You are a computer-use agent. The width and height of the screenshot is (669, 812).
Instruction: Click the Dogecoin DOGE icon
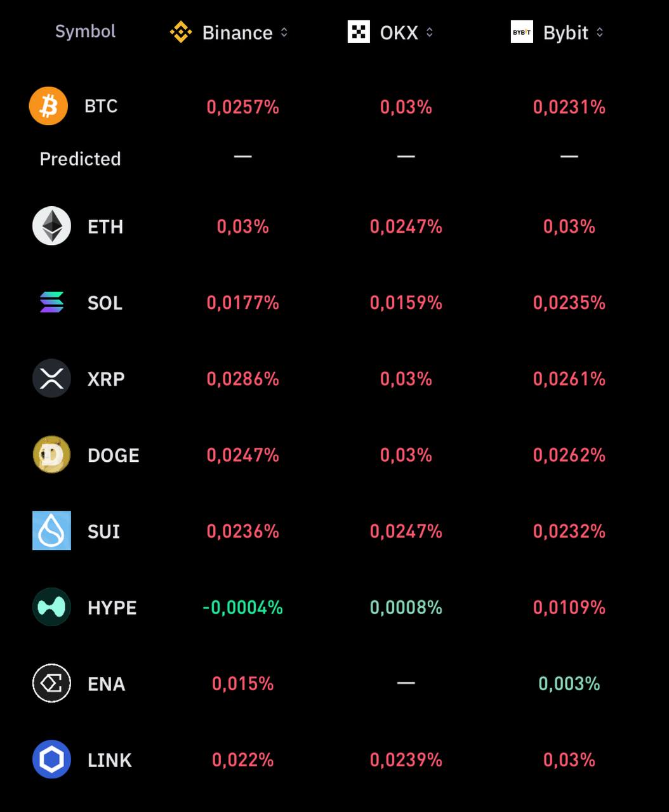51,454
